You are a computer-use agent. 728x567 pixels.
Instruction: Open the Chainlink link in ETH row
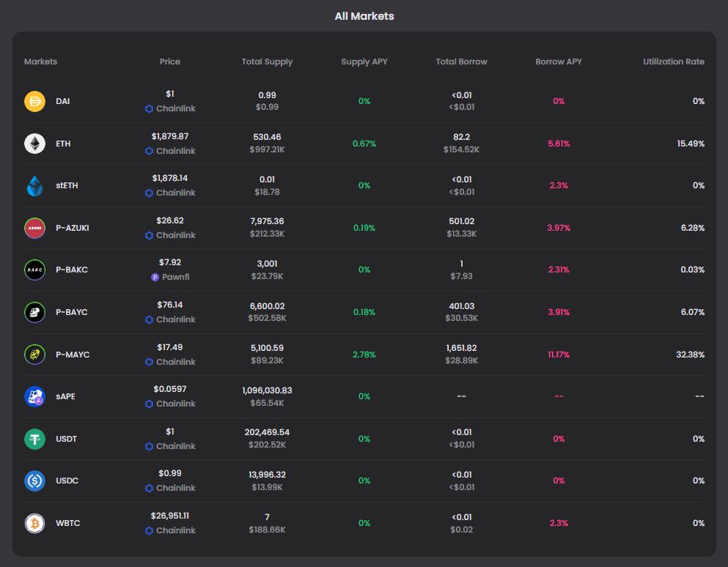pos(175,151)
